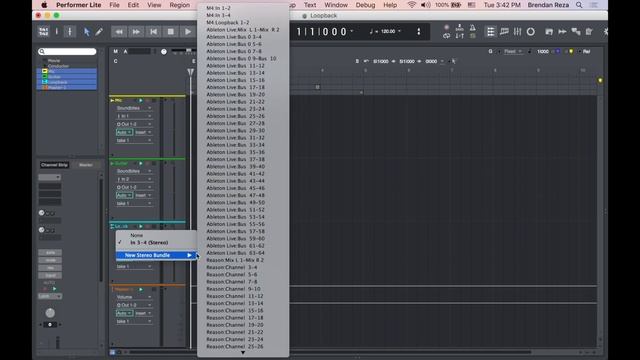Open the Window menu

click(x=336, y=5)
